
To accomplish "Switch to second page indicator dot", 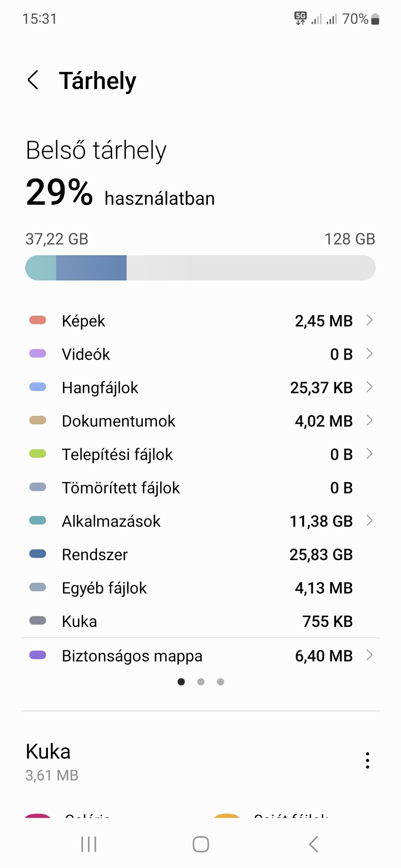I will [x=201, y=682].
